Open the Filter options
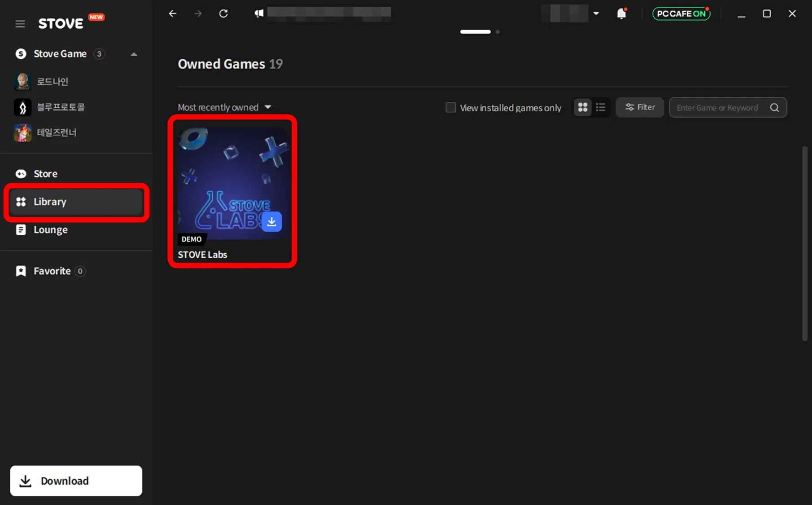The width and height of the screenshot is (812, 505). click(x=640, y=107)
